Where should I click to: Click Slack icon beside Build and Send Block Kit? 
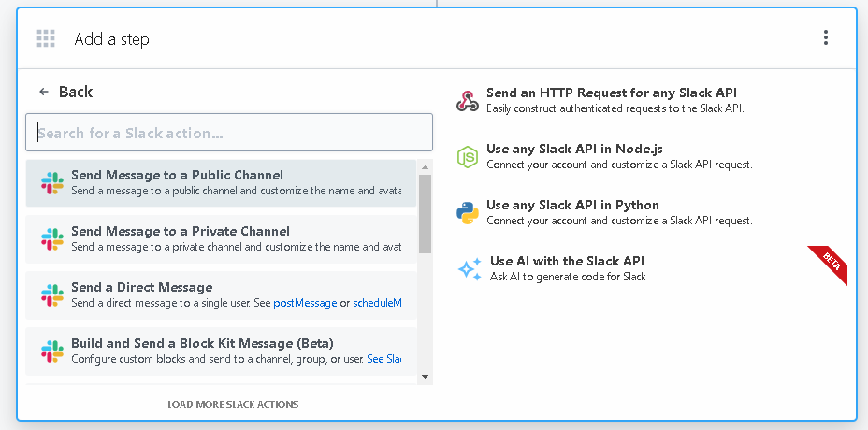pyautogui.click(x=52, y=351)
